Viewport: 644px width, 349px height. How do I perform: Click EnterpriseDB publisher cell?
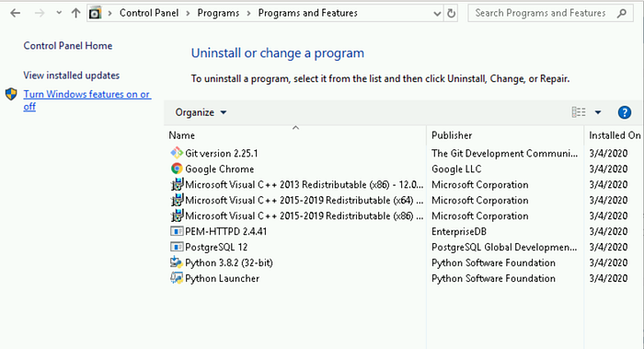(x=459, y=231)
